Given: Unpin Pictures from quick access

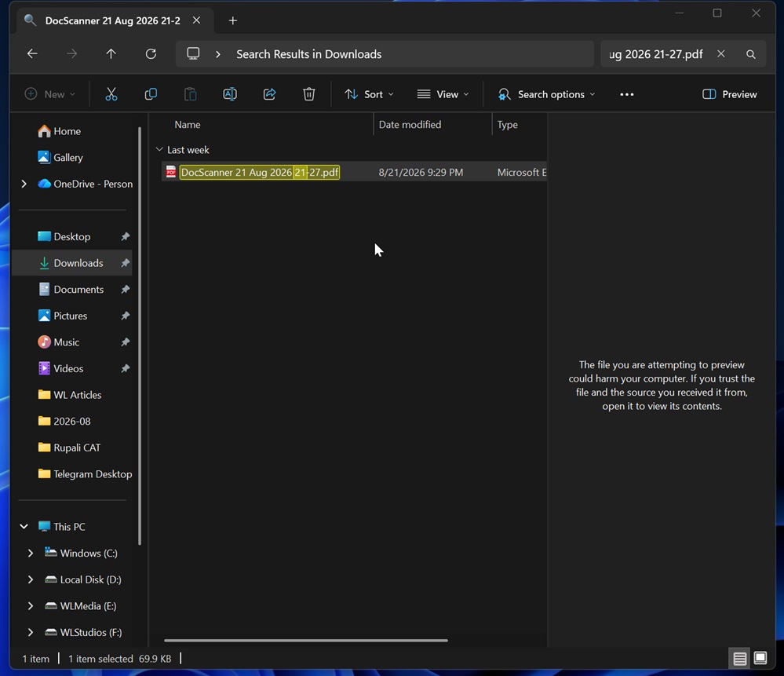Looking at the screenshot, I should [126, 316].
